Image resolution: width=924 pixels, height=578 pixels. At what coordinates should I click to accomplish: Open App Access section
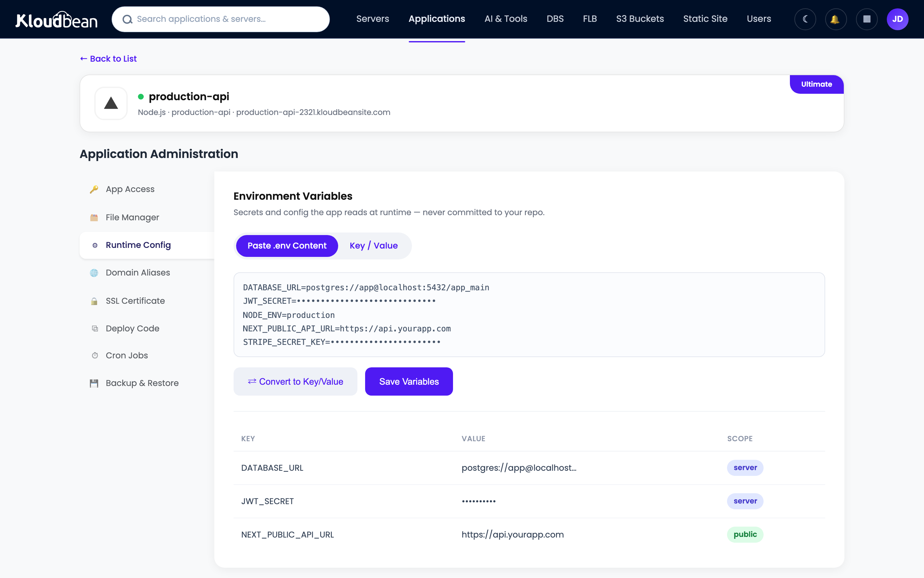[x=147, y=189]
